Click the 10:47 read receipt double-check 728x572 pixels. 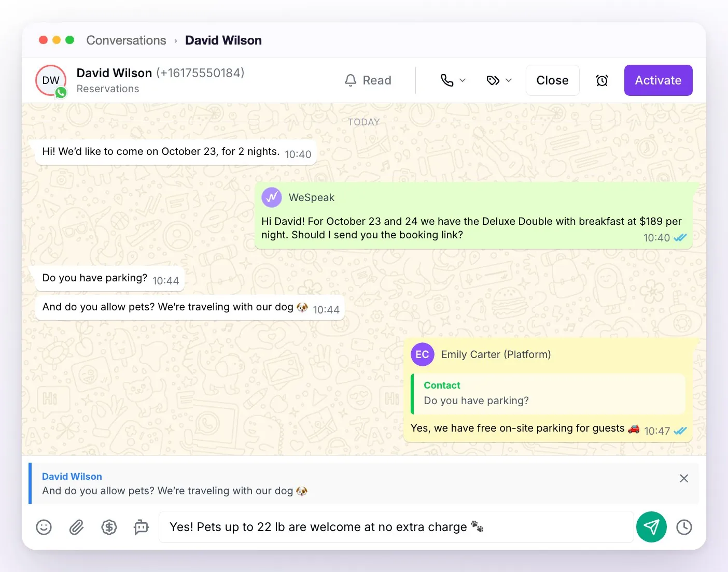680,431
